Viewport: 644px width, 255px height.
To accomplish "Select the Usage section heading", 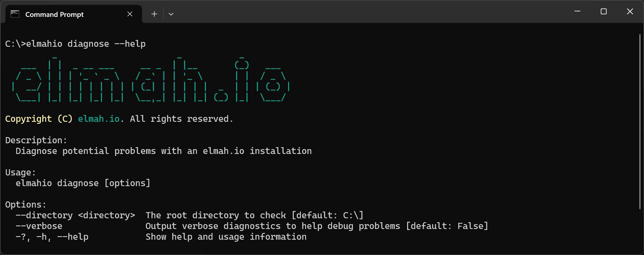I will 20,172.
